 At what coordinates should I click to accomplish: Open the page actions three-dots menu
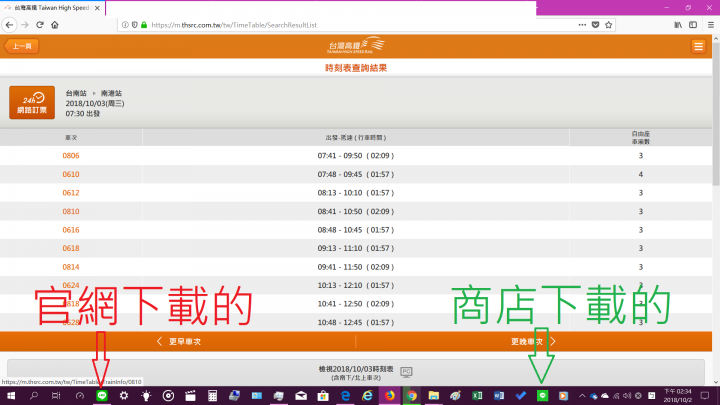[582, 25]
